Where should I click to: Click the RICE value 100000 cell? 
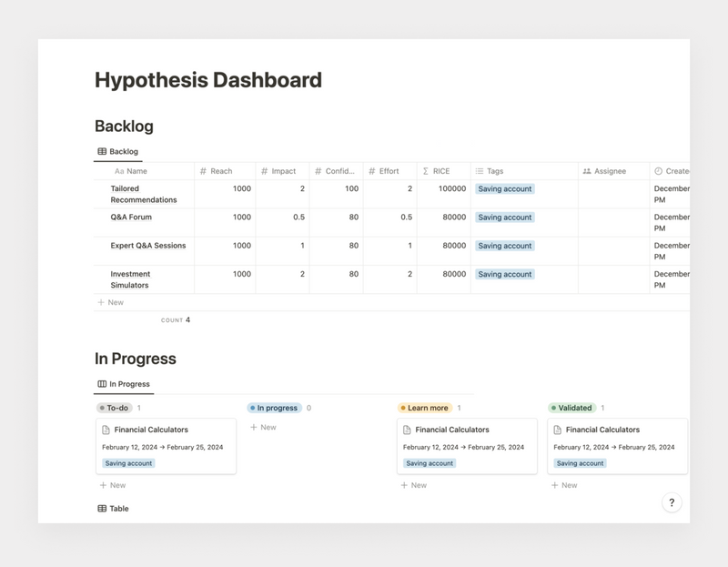click(444, 194)
